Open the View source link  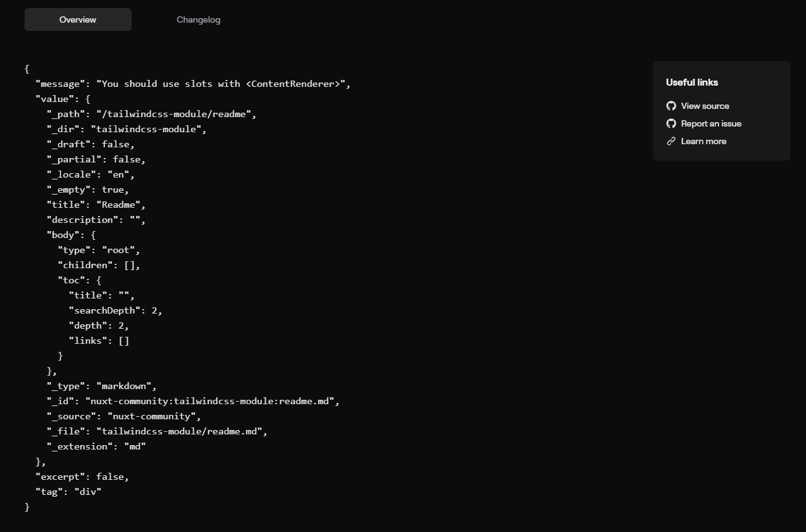click(705, 106)
